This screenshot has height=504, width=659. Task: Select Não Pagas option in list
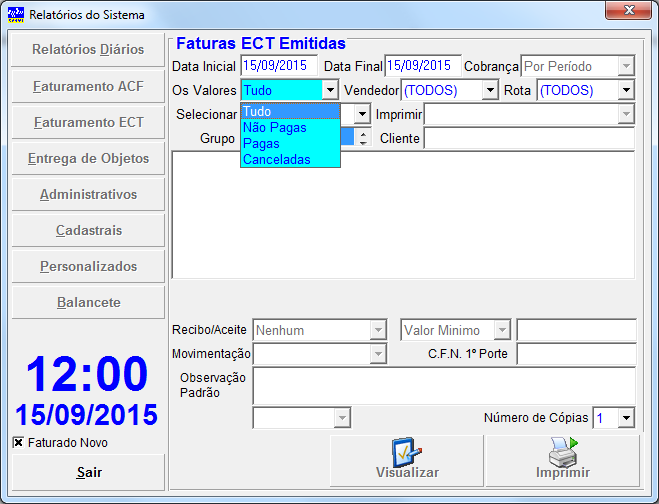pos(290,127)
